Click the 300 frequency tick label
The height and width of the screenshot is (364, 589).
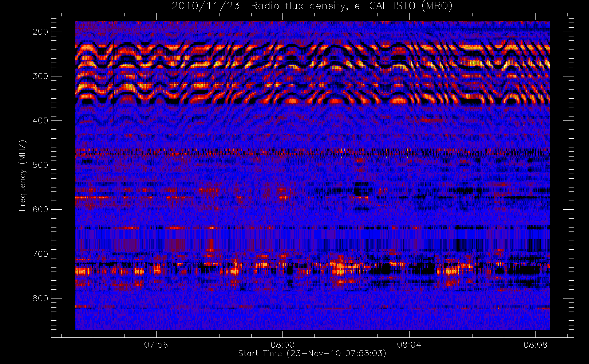pyautogui.click(x=40, y=76)
